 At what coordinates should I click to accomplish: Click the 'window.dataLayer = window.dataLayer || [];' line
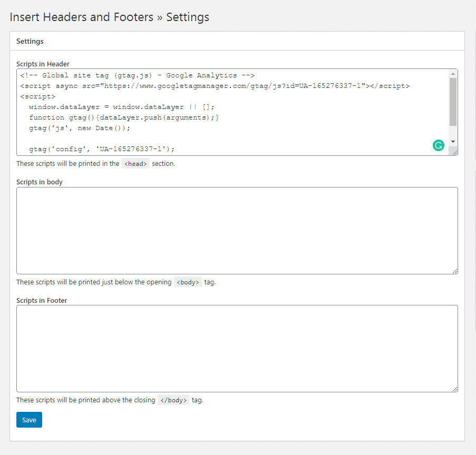(x=122, y=107)
